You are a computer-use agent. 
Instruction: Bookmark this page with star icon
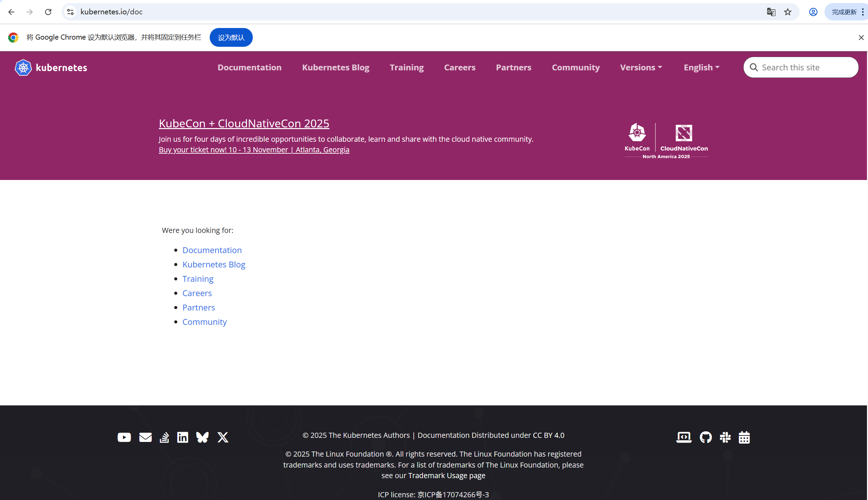[x=788, y=12]
